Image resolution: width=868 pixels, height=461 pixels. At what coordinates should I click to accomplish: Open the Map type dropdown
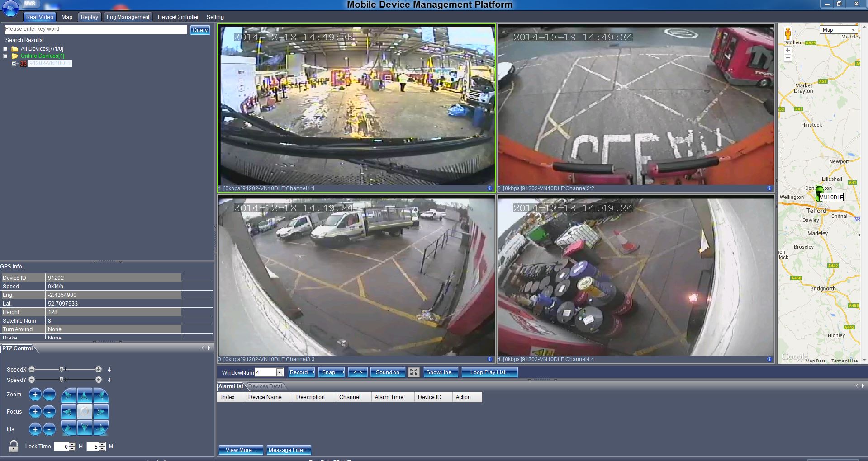(x=838, y=30)
